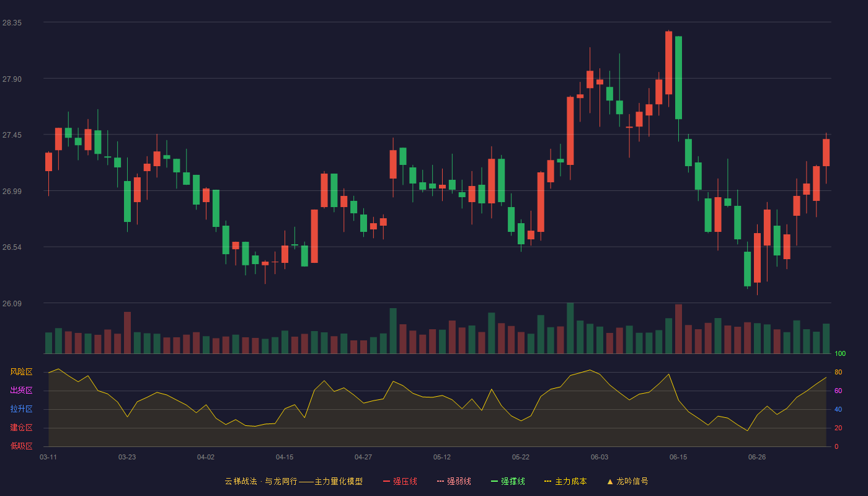Click the 26.54 price axis label
Image resolution: width=868 pixels, height=496 pixels.
(x=12, y=247)
